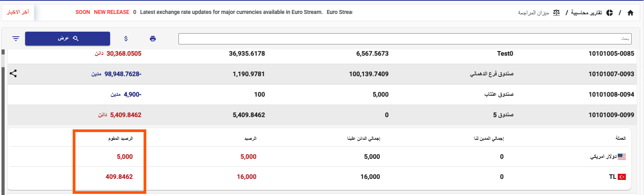Click share icon on صندوق فرع الدهماني row

click(x=13, y=73)
